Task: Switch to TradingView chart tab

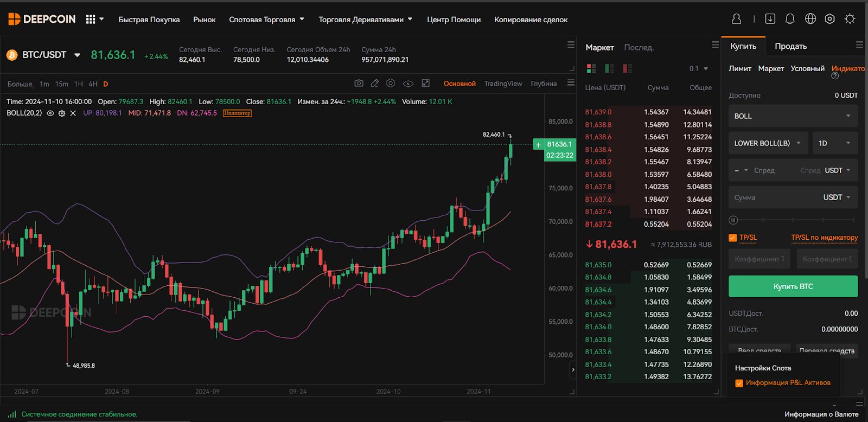Action: point(503,84)
